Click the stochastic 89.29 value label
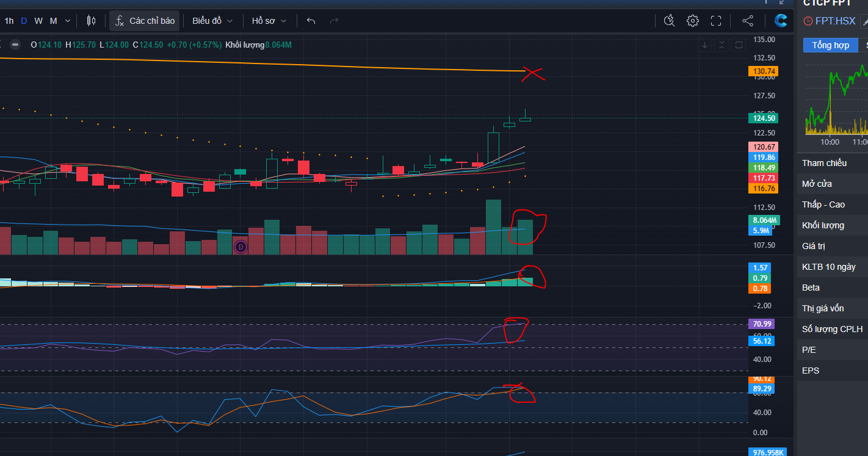This screenshot has width=868, height=456. pos(761,388)
